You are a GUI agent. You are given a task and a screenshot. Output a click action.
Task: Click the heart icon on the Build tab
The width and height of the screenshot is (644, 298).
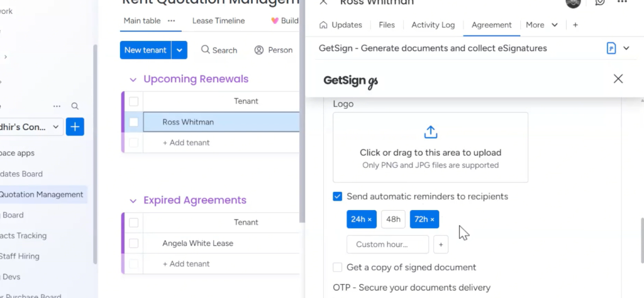pyautogui.click(x=275, y=21)
